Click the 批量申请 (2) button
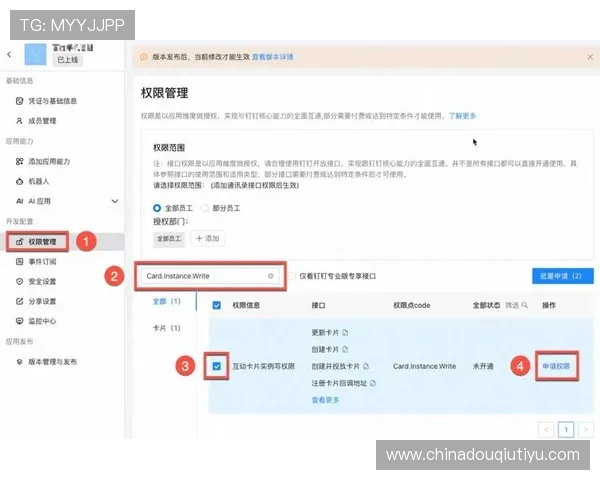The height and width of the screenshot is (480, 600). pyautogui.click(x=563, y=276)
